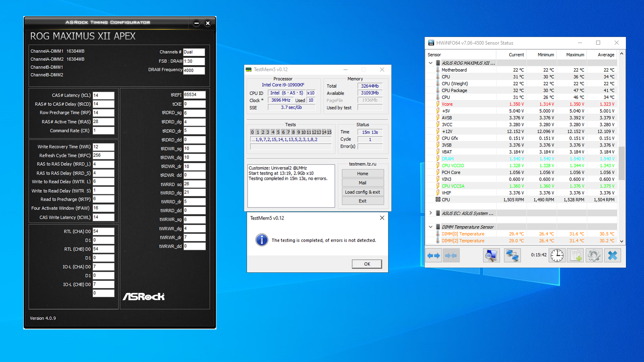Click the two networked computers icon in HWiNFO

click(x=512, y=255)
